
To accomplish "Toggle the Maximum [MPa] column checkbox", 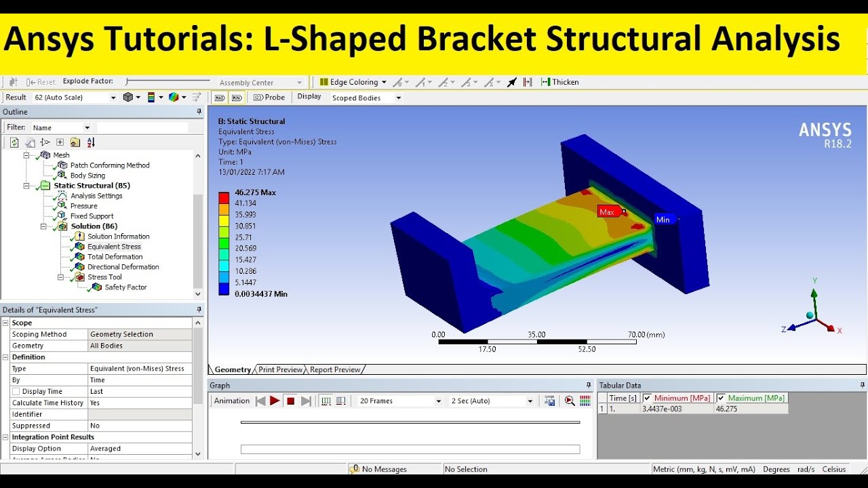I will pyautogui.click(x=720, y=398).
